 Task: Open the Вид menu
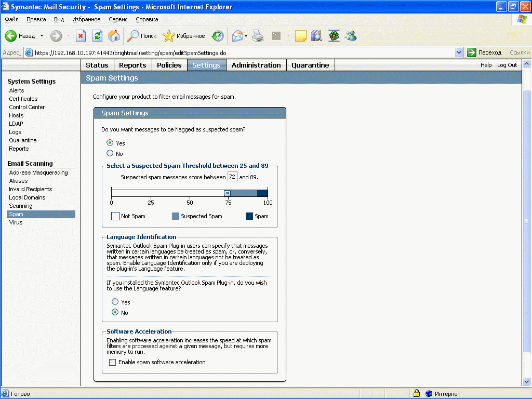(x=59, y=19)
